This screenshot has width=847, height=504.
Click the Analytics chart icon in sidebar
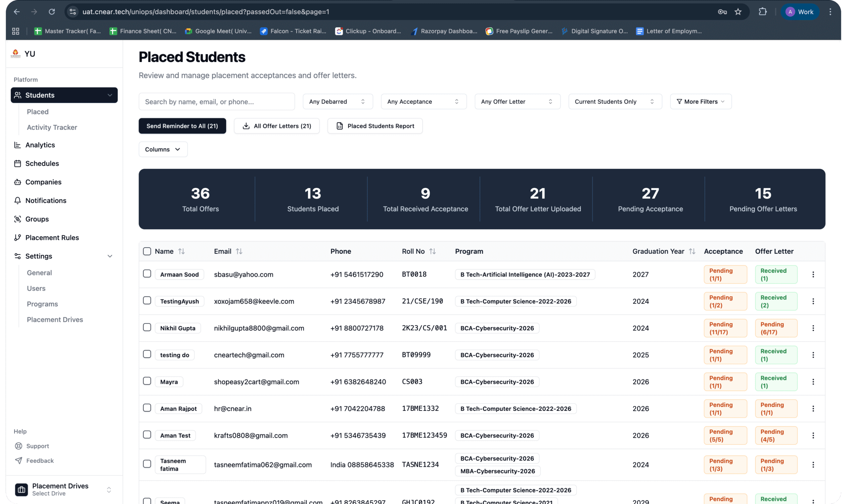coord(17,145)
